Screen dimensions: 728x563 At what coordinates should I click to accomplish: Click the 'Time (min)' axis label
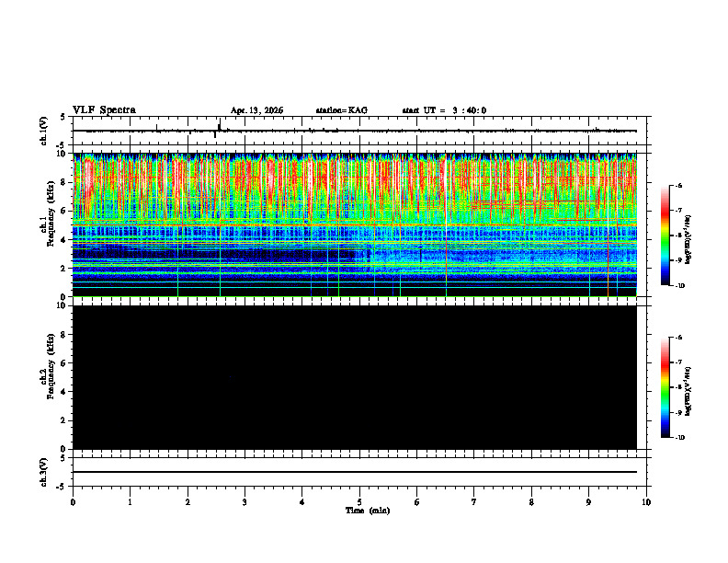368,511
